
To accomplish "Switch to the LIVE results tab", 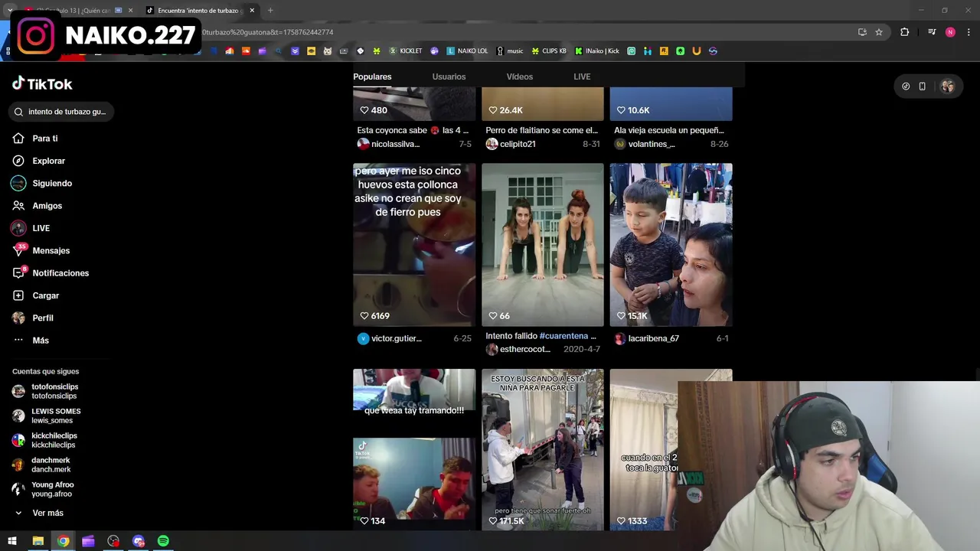I will 582,77.
